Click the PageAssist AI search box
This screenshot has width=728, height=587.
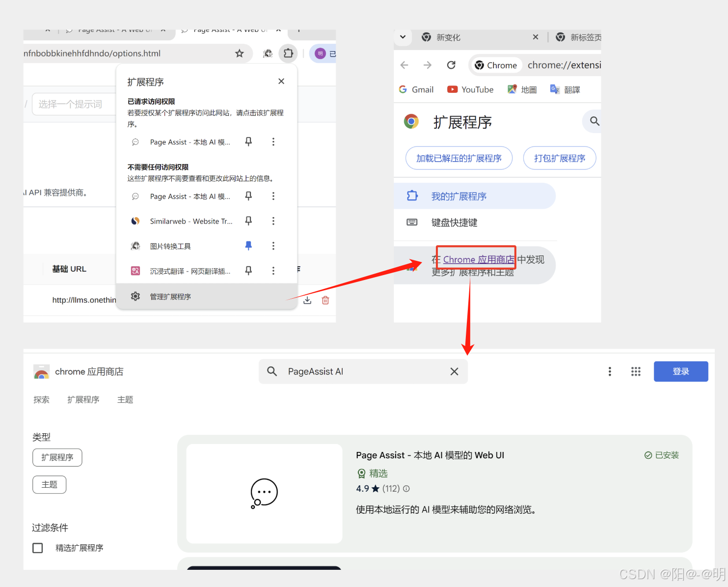tap(363, 371)
